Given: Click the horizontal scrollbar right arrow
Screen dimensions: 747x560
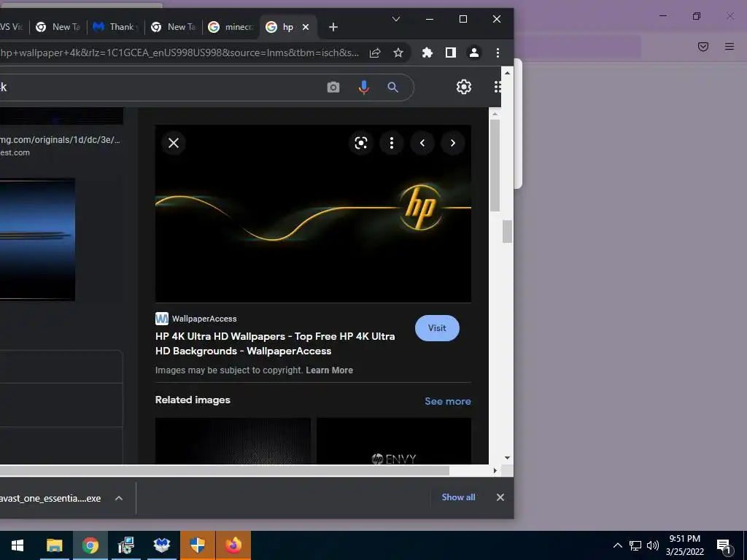Looking at the screenshot, I should click(495, 470).
